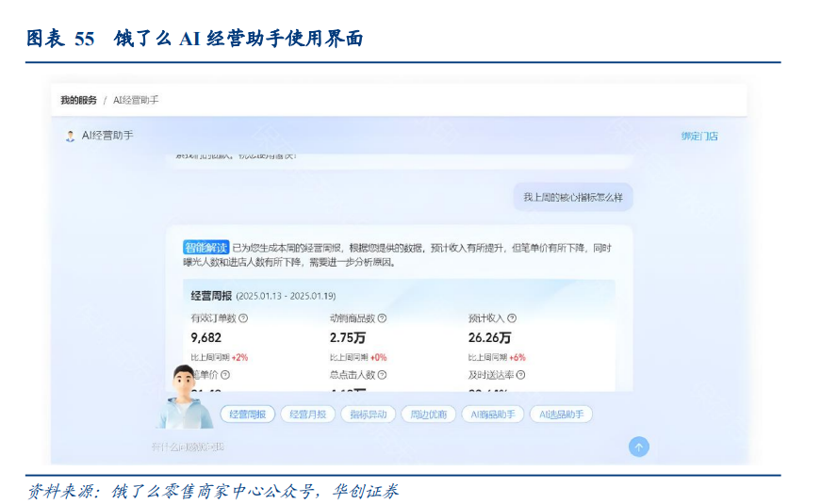Click the assistant character figure
This screenshot has height=504, width=821.
point(185,397)
